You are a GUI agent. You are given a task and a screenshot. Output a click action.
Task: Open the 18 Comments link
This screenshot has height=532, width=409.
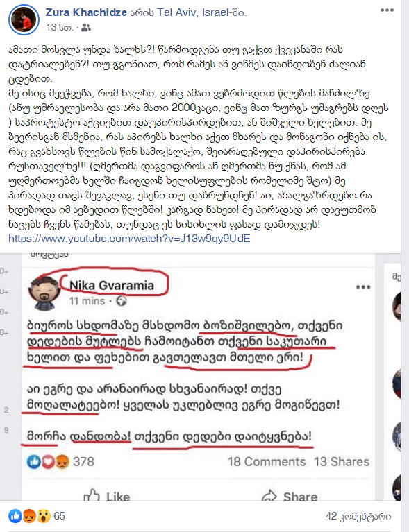tap(267, 462)
